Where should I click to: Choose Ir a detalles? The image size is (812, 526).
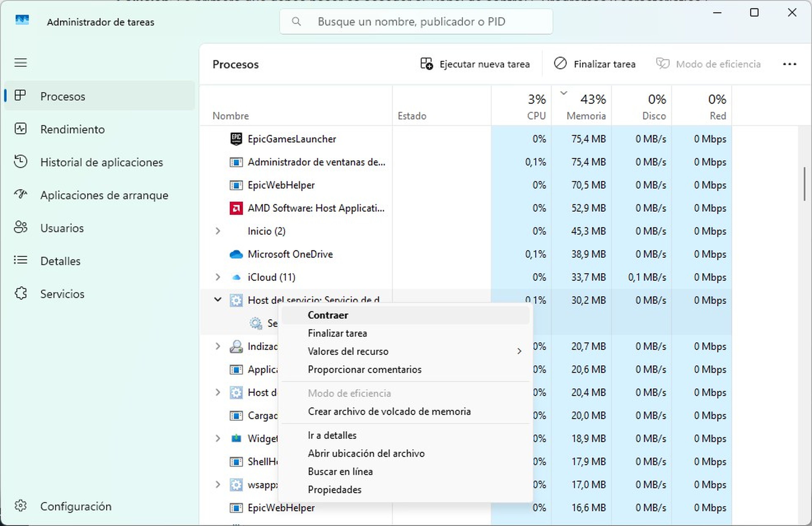405,435
